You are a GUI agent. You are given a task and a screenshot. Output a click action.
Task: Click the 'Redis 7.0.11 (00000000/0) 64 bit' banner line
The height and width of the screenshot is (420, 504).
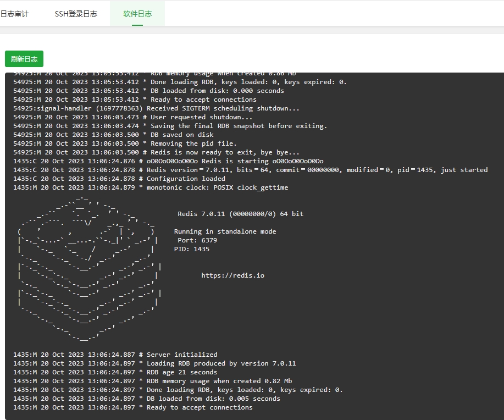point(240,214)
